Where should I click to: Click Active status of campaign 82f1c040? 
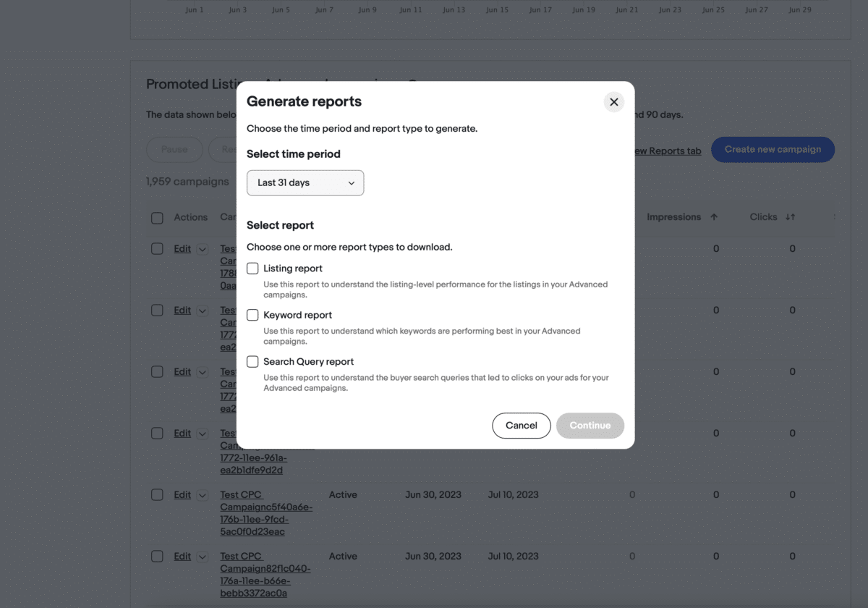click(x=343, y=557)
